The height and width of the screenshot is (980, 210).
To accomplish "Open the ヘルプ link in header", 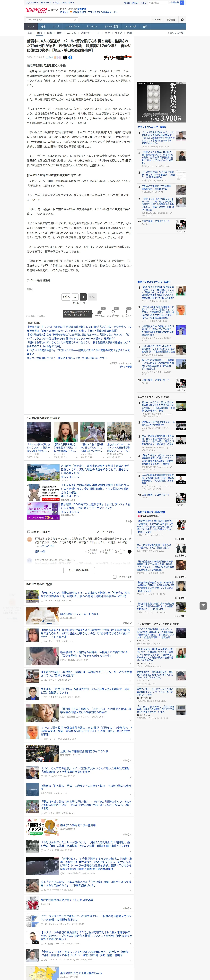I will pos(143,3).
